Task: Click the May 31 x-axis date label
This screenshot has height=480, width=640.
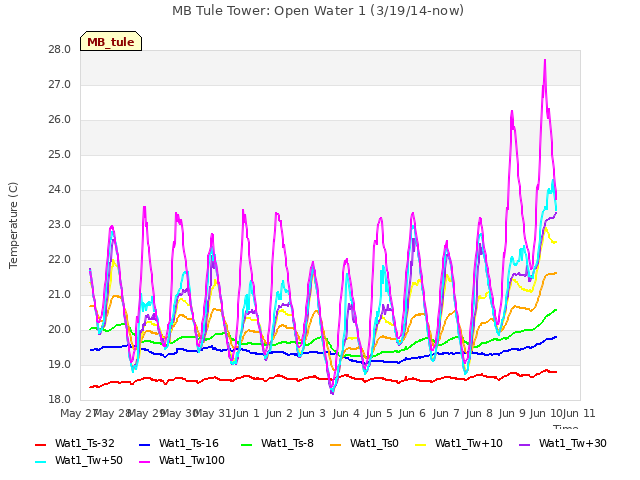Action: point(212,414)
